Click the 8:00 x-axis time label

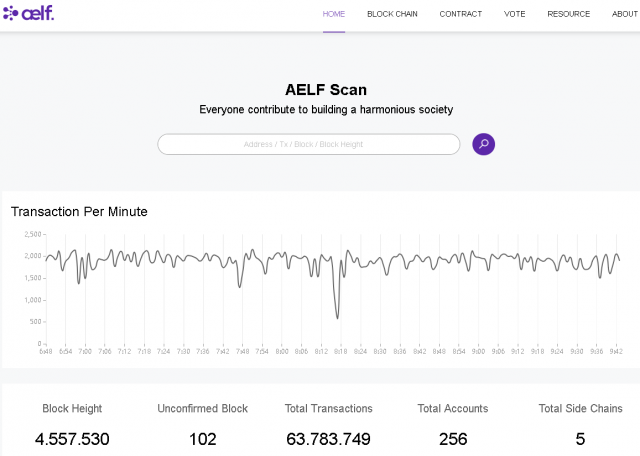(x=282, y=351)
